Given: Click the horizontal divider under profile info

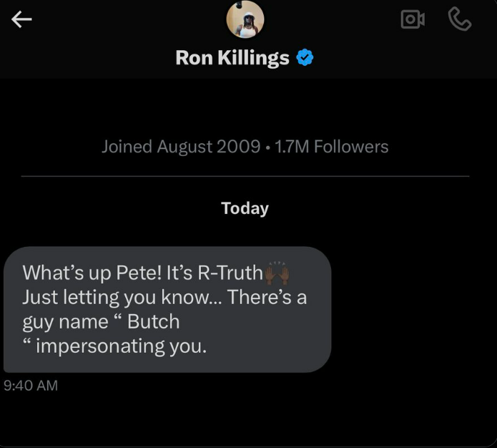Looking at the screenshot, I should (x=245, y=175).
